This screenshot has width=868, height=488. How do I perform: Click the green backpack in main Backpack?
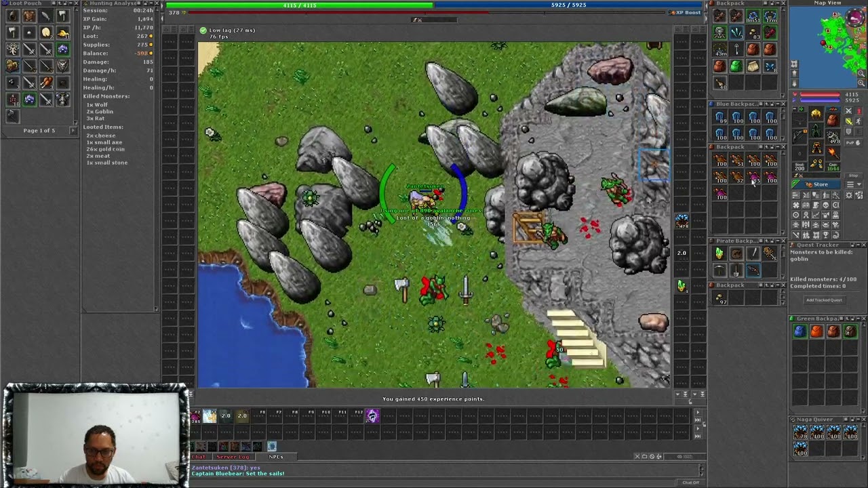pyautogui.click(x=736, y=66)
